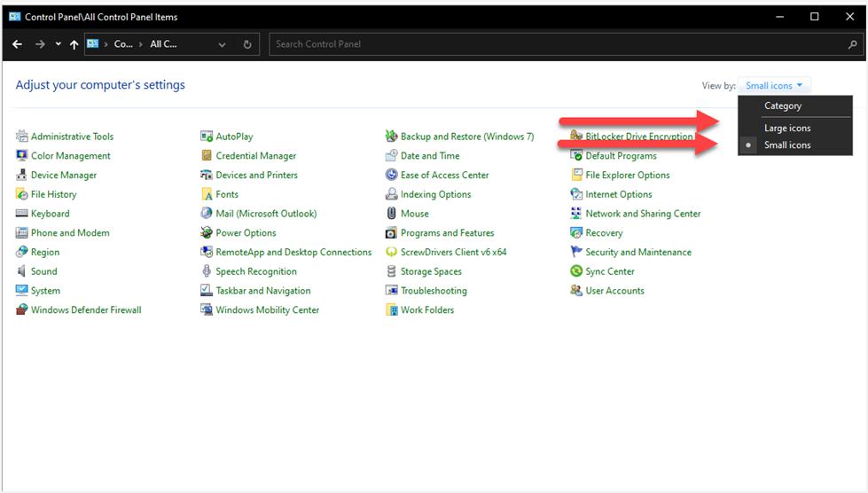The height and width of the screenshot is (493, 868).
Task: Open the Programs and Features link
Action: click(447, 233)
